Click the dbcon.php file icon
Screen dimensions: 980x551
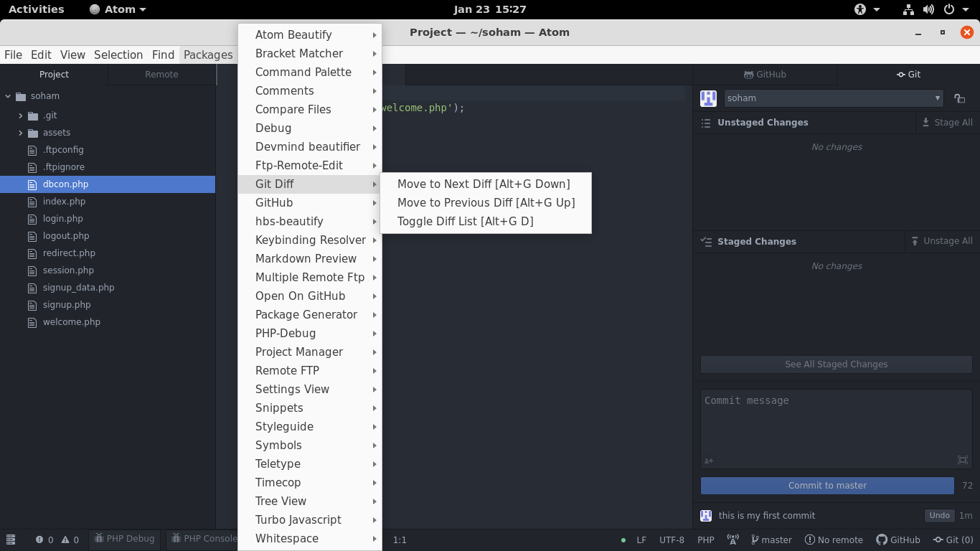(x=32, y=184)
